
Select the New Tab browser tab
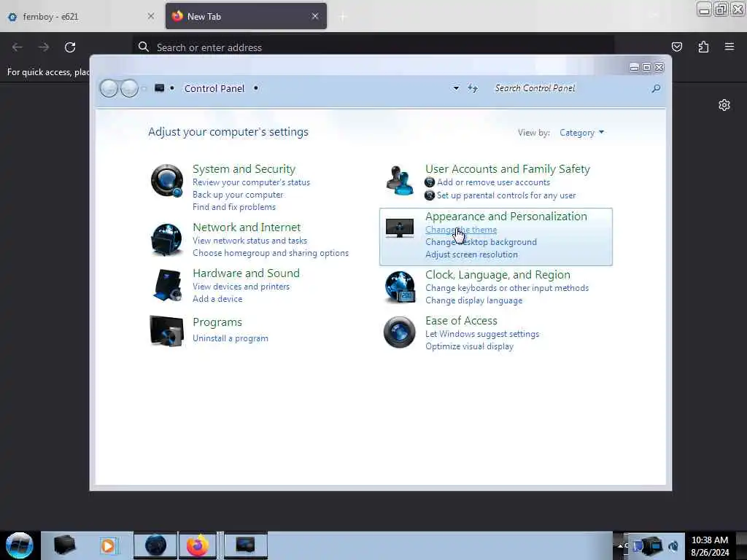(x=246, y=17)
